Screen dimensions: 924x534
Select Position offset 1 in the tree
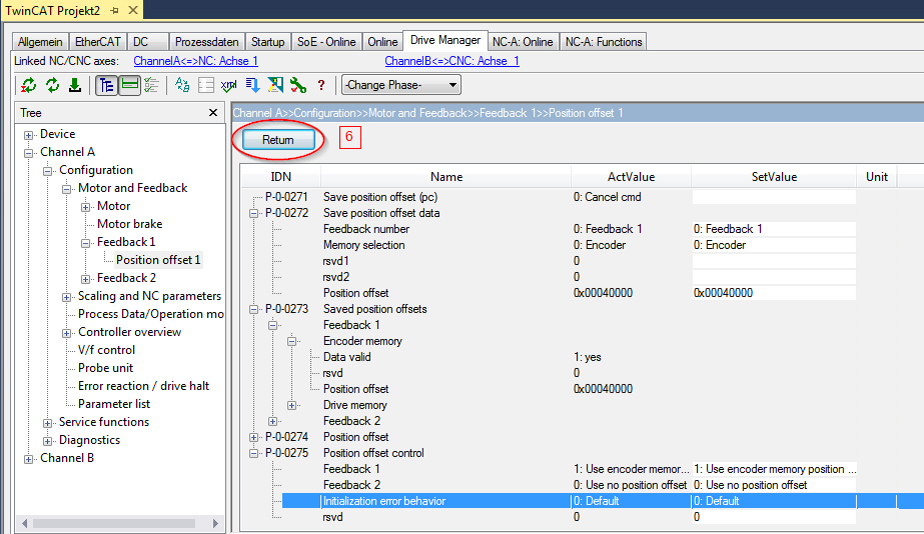click(158, 260)
